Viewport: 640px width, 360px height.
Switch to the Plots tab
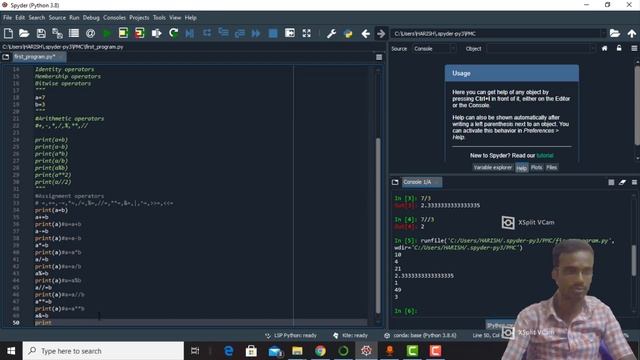click(537, 167)
